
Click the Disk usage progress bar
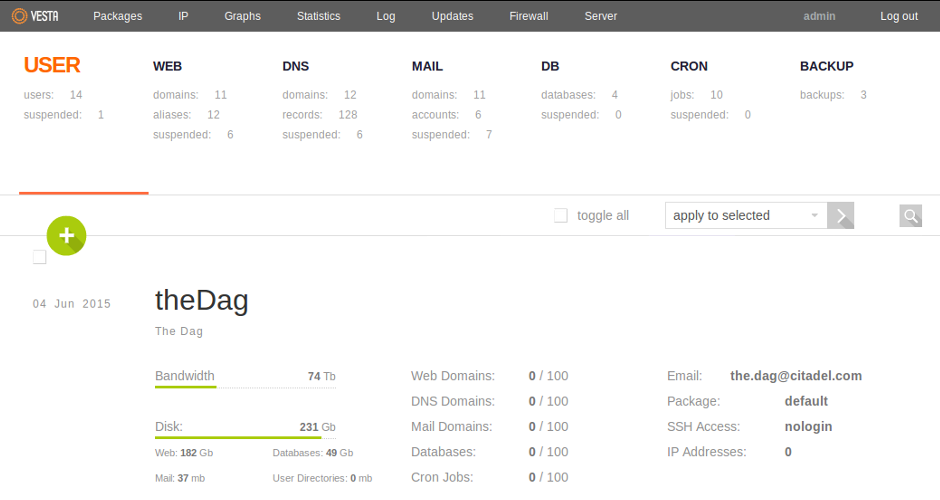coord(245,437)
